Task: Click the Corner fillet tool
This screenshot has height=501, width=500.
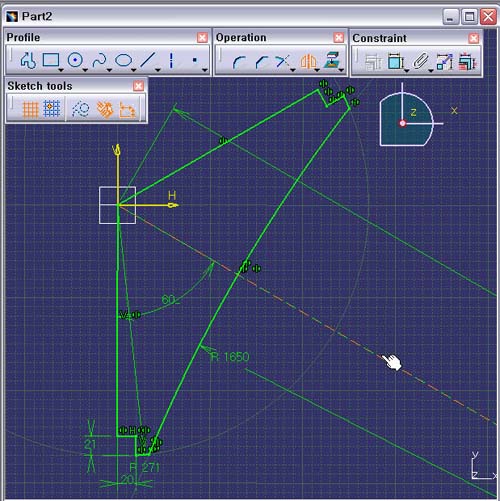Action: (239, 62)
